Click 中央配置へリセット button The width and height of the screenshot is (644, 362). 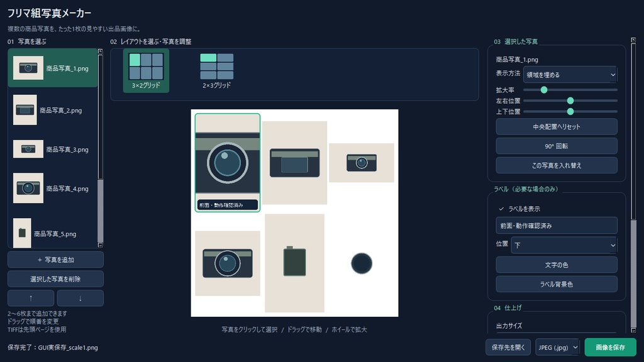(x=557, y=127)
